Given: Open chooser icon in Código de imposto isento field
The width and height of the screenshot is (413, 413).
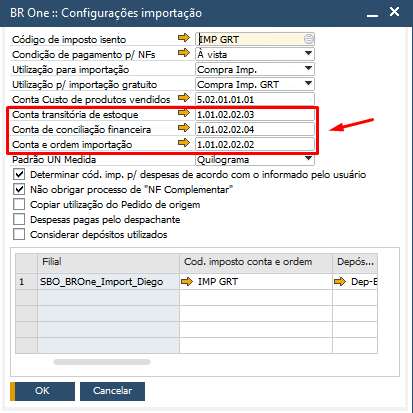Looking at the screenshot, I should (309, 39).
